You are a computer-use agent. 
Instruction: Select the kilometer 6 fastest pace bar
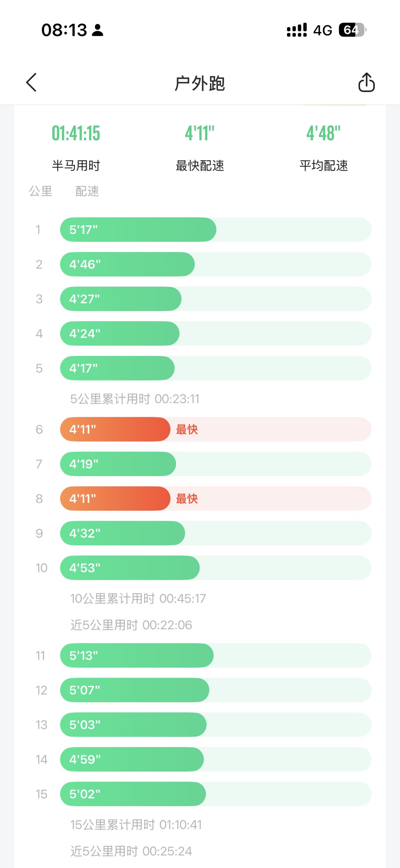pyautogui.click(x=115, y=429)
